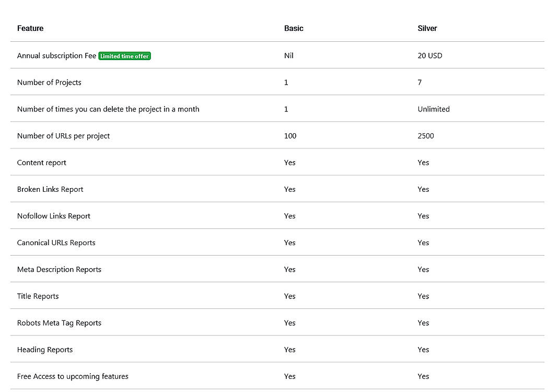Select the Broken Links Report label
The height and width of the screenshot is (392, 559).
(x=50, y=189)
